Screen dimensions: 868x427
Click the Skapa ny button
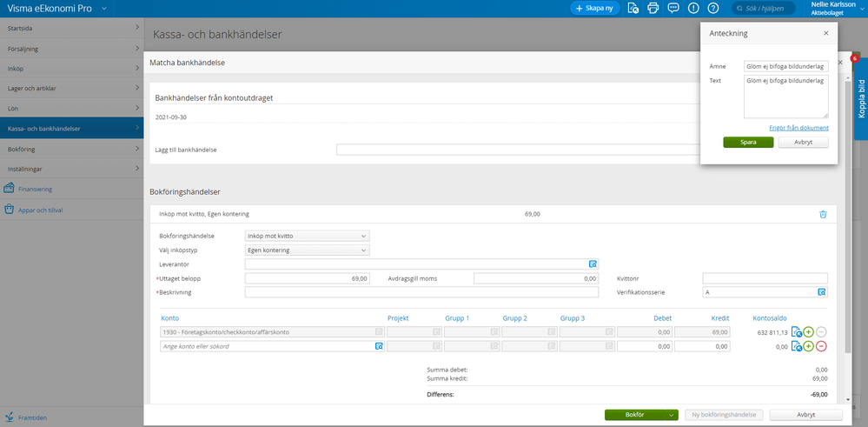594,8
